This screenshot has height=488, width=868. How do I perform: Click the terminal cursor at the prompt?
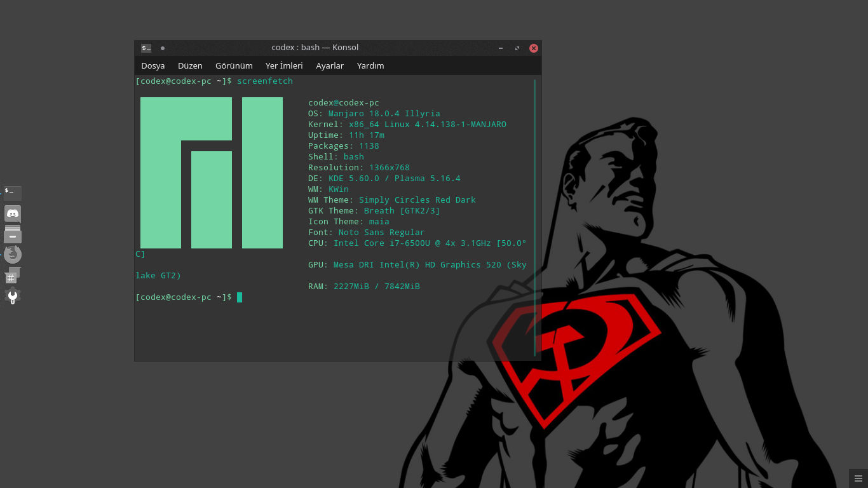(240, 297)
